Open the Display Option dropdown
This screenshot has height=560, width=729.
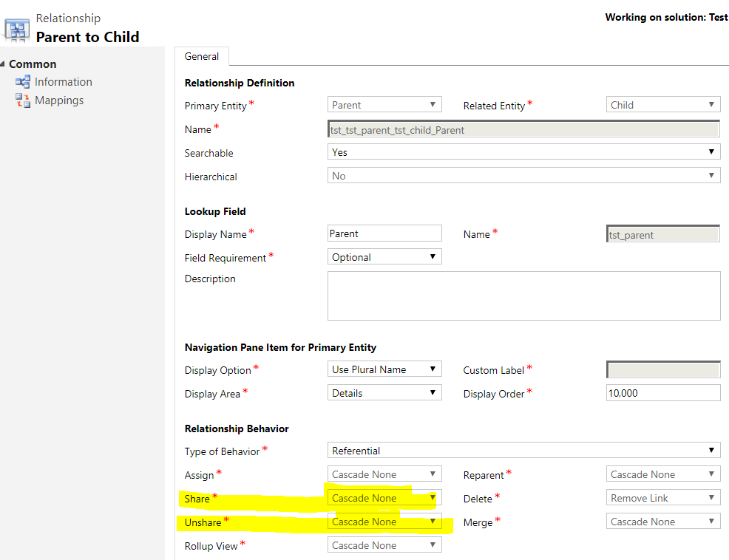[384, 369]
